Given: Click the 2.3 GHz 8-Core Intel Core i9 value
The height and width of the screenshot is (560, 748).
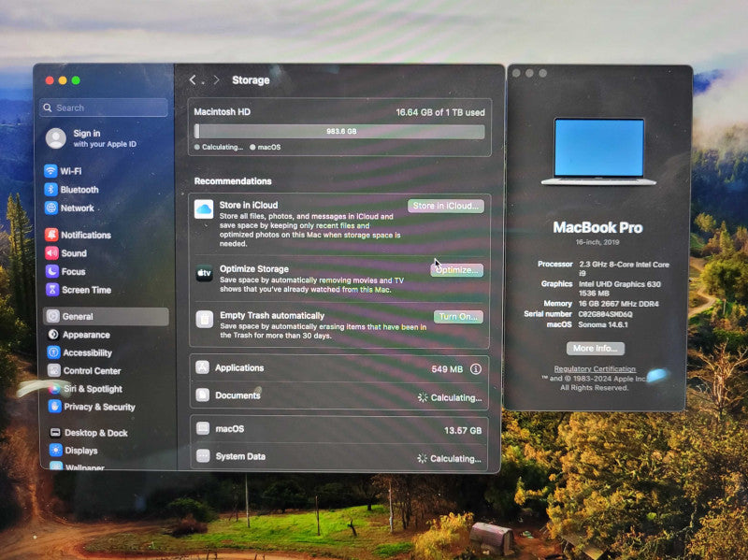Looking at the screenshot, I should 624,268.
